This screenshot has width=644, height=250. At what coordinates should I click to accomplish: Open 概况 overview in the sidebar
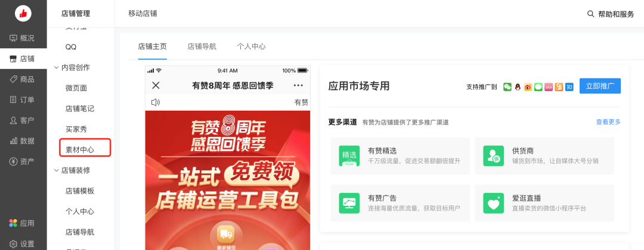pos(23,38)
